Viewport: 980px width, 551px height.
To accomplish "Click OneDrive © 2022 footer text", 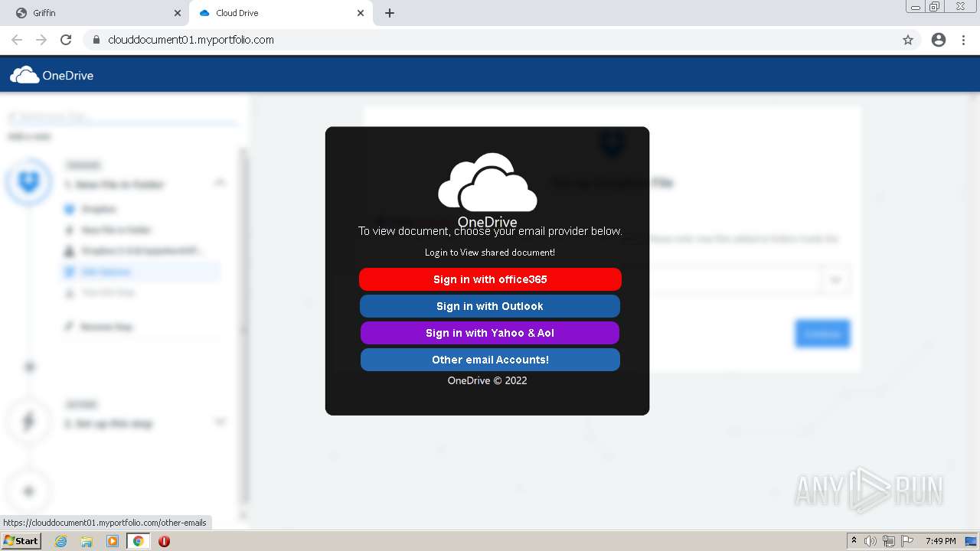I will click(x=488, y=380).
